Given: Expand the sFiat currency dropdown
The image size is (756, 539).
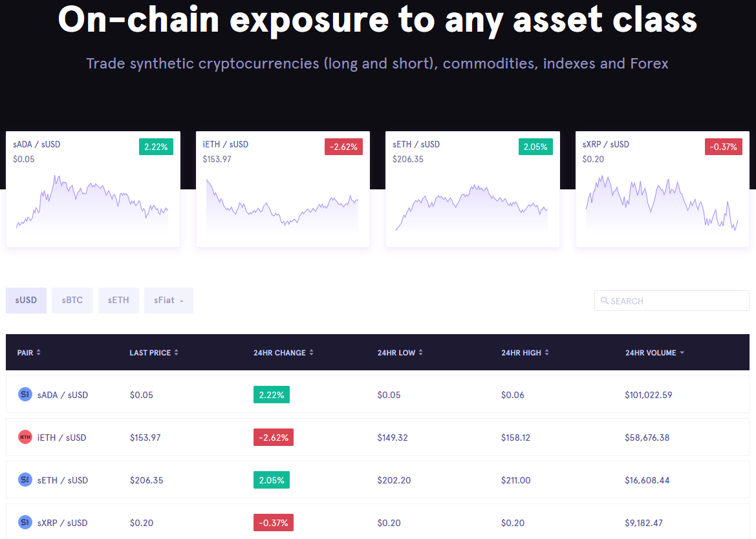Looking at the screenshot, I should coord(169,301).
